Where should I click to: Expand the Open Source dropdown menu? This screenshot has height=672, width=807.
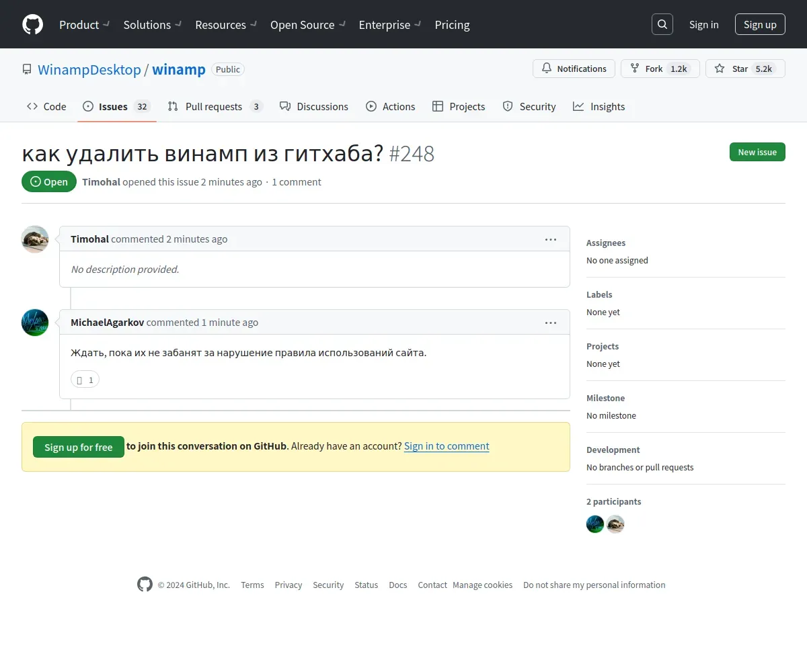click(x=307, y=25)
